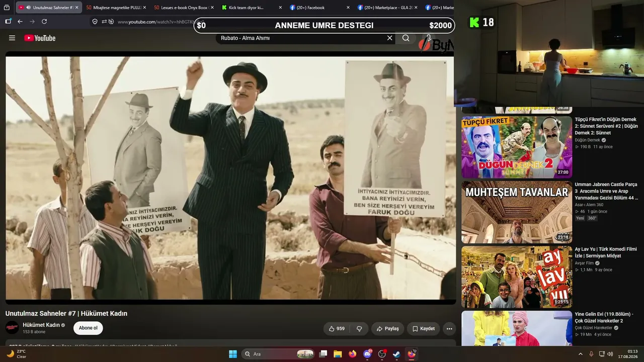Click the ANNEME UMRE DESTEGI donation goal bar

(325, 25)
